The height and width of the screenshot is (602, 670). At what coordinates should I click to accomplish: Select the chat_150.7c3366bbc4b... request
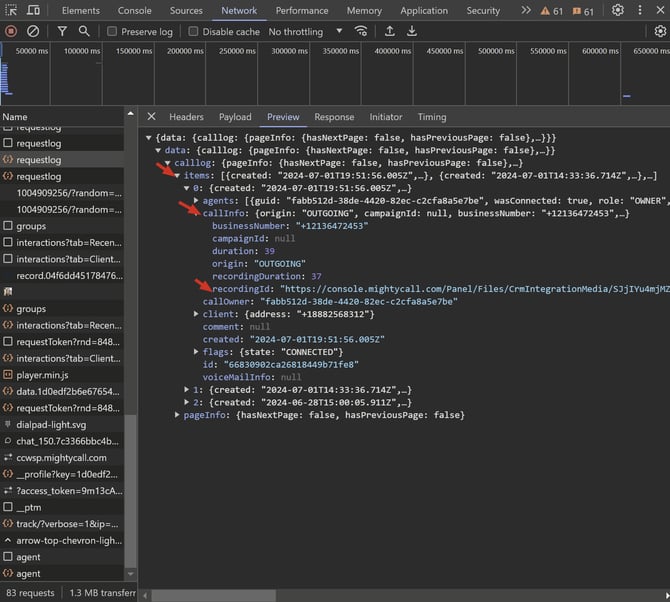pyautogui.click(x=62, y=441)
